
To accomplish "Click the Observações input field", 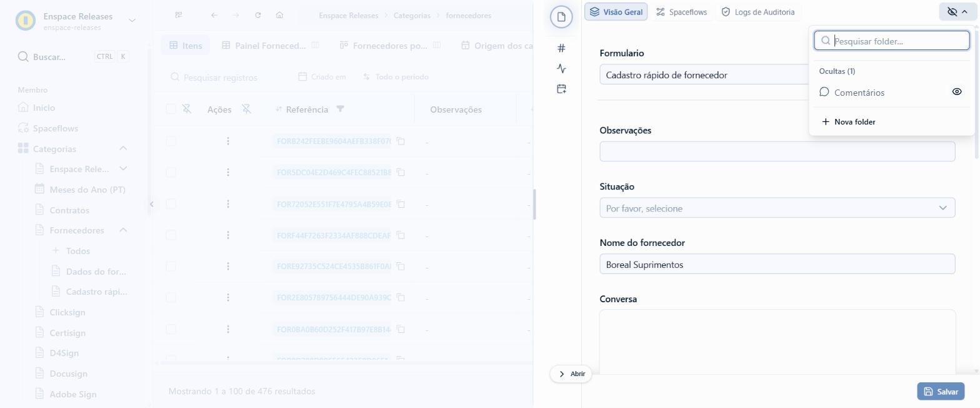I will point(777,151).
